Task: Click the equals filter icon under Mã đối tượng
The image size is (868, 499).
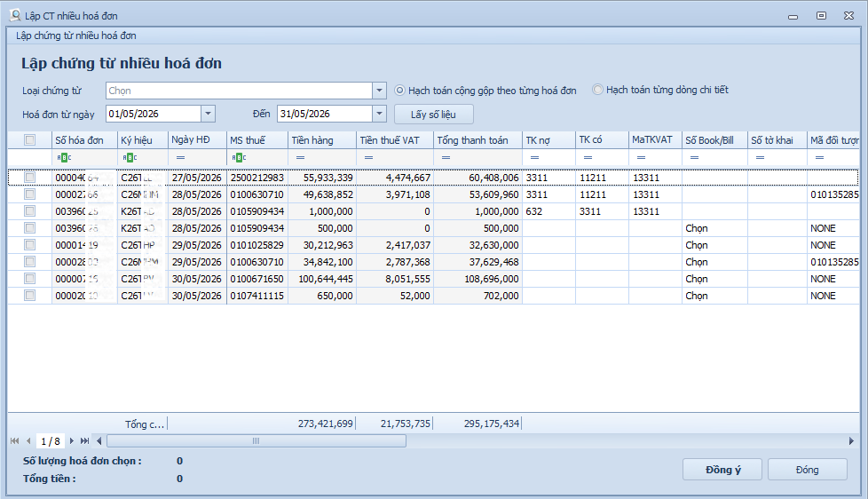Action: pyautogui.click(x=819, y=158)
